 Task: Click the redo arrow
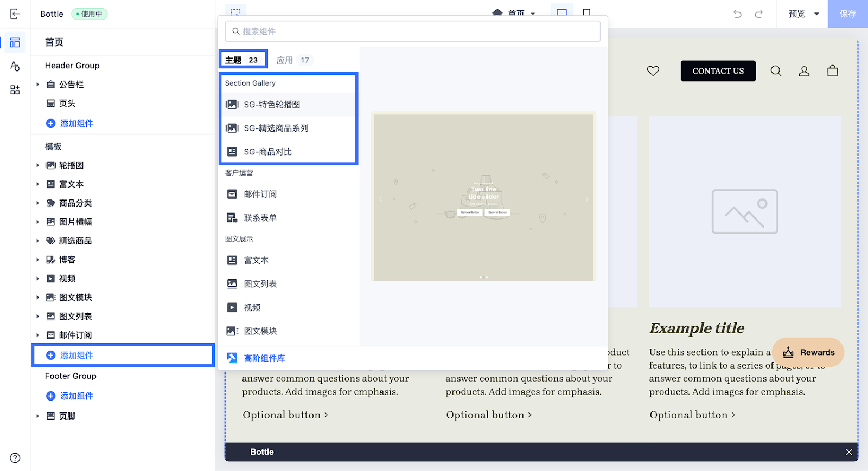pos(758,14)
